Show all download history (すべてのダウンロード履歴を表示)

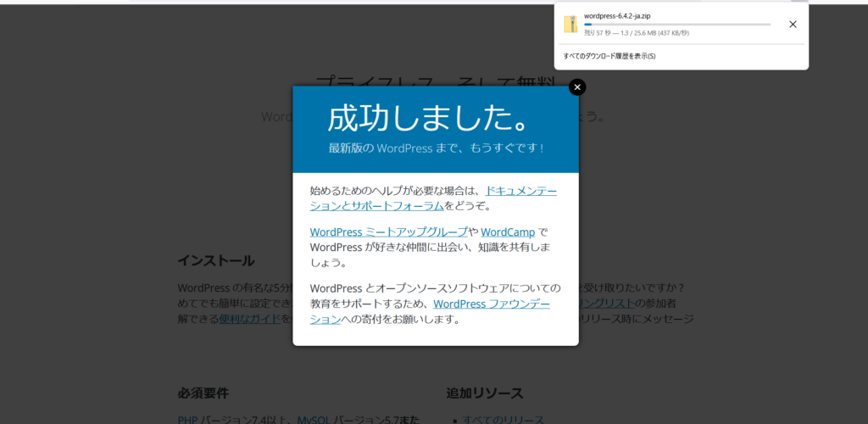[x=609, y=56]
